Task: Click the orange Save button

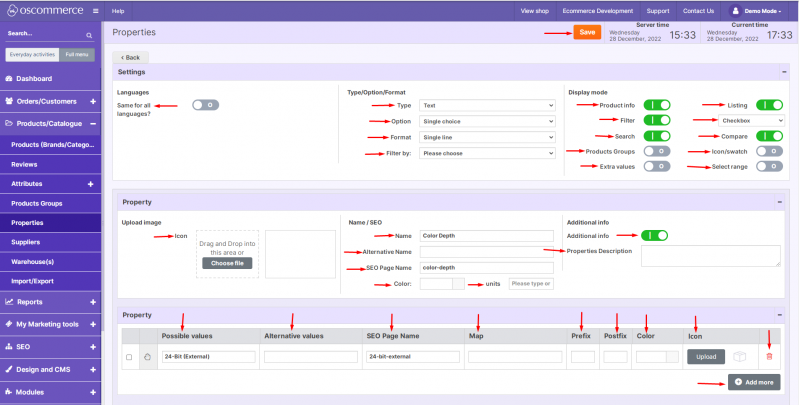Action: (587, 32)
